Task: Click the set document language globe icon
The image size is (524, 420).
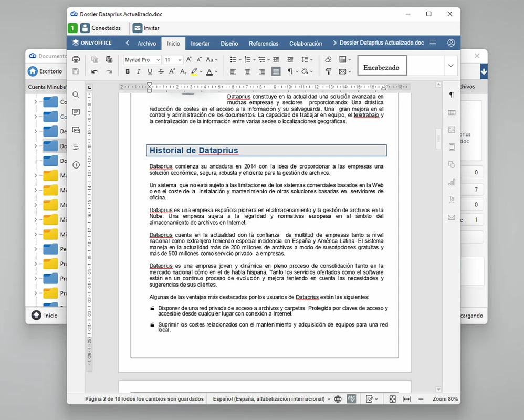Action: pos(338,398)
